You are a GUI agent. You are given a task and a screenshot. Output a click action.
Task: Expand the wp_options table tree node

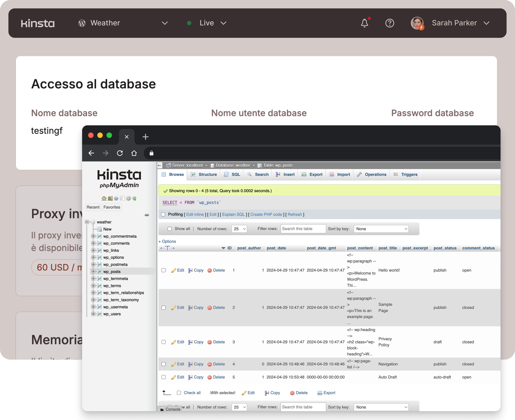[93, 257]
